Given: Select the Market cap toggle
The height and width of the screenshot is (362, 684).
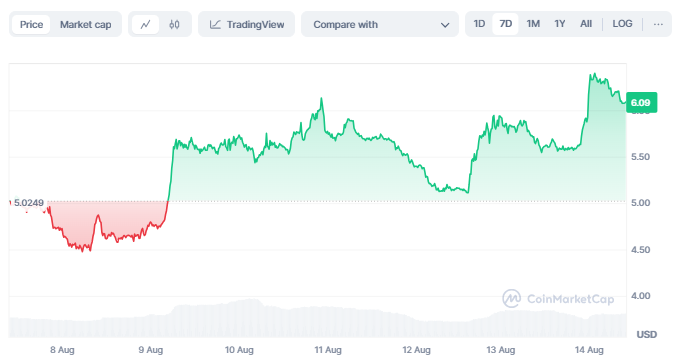Looking at the screenshot, I should click(86, 24).
